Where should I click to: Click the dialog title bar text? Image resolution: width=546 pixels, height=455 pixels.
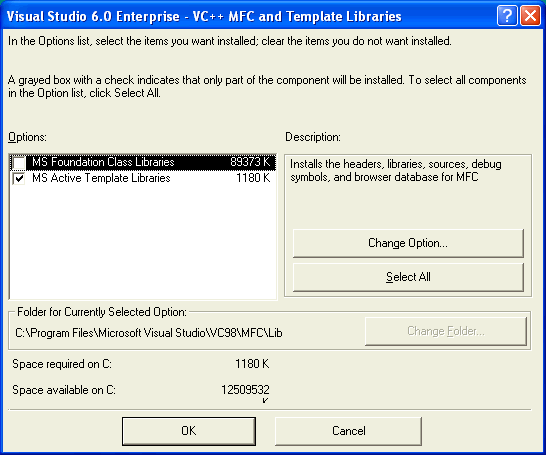pos(204,16)
